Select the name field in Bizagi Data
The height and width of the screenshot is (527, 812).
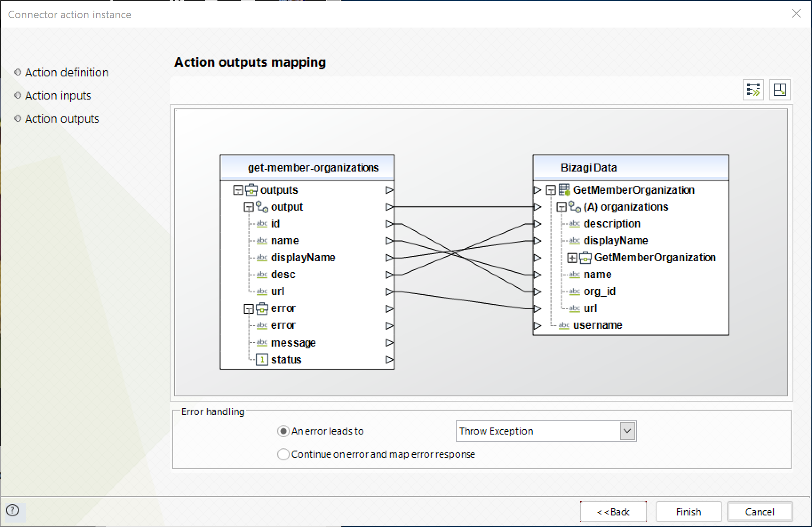[597, 274]
